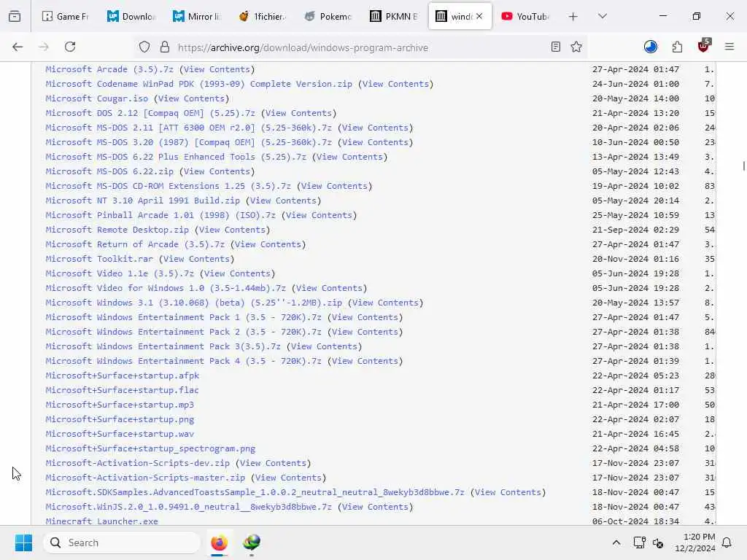Download Microsoft Return of Arcade (3.5).7z
Viewport: 747px width, 560px height.
coord(135,244)
